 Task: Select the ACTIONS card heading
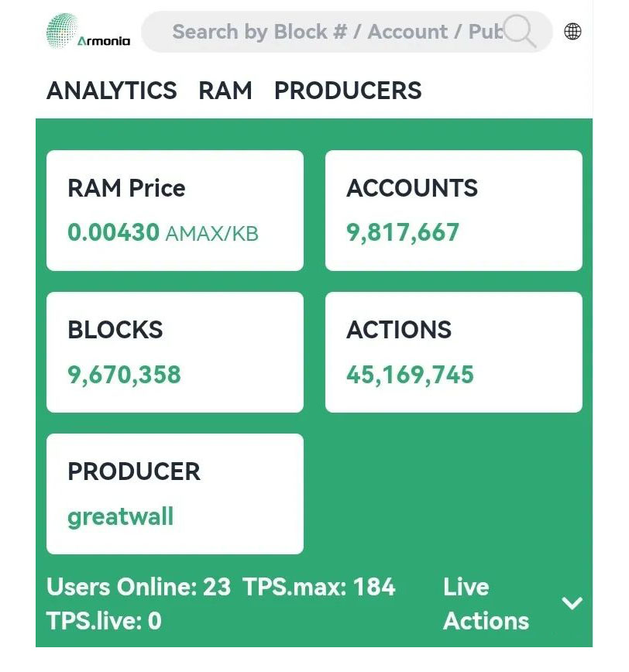click(399, 330)
